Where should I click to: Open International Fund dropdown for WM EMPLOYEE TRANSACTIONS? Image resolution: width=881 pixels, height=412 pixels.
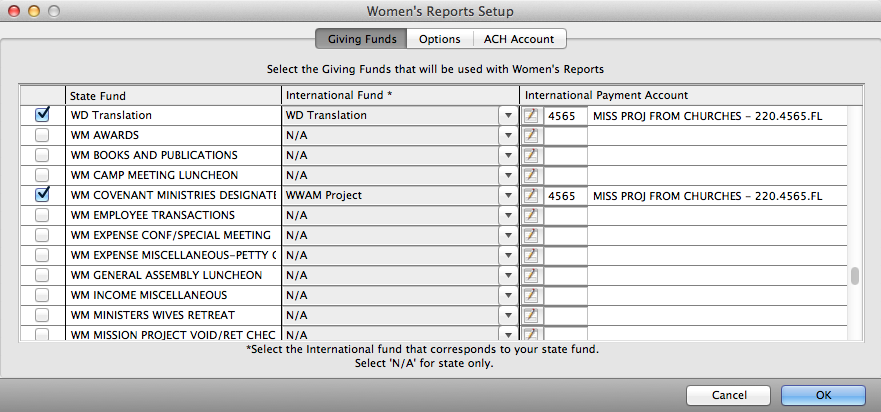coord(507,216)
